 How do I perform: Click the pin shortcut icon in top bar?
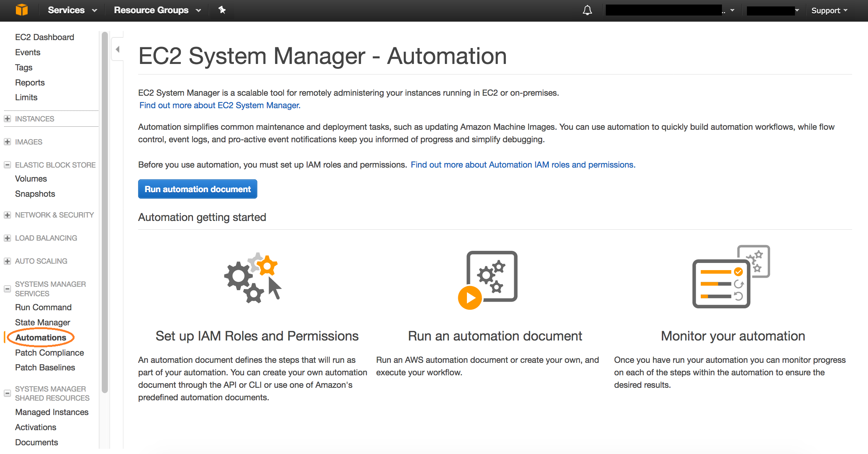(222, 10)
